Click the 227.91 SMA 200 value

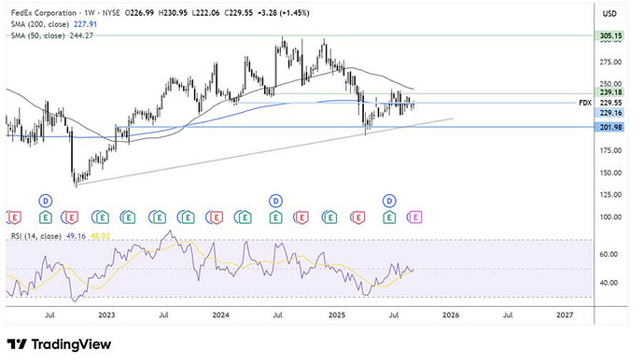coord(85,24)
